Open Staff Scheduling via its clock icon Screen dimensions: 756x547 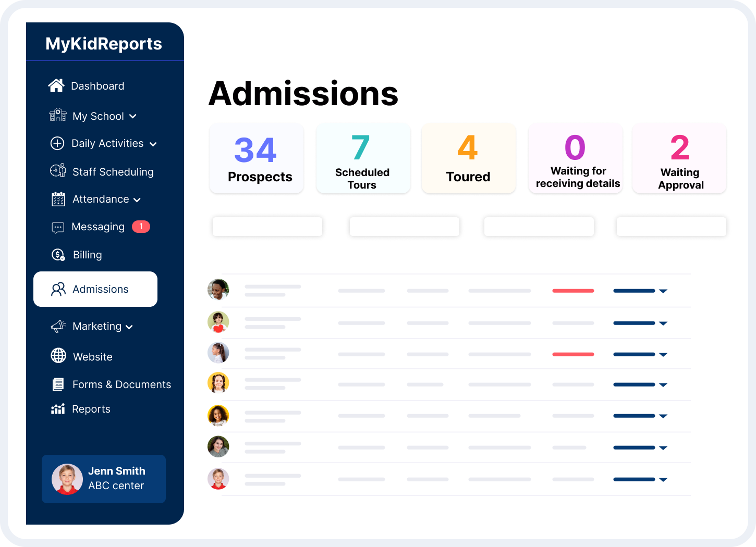click(58, 171)
